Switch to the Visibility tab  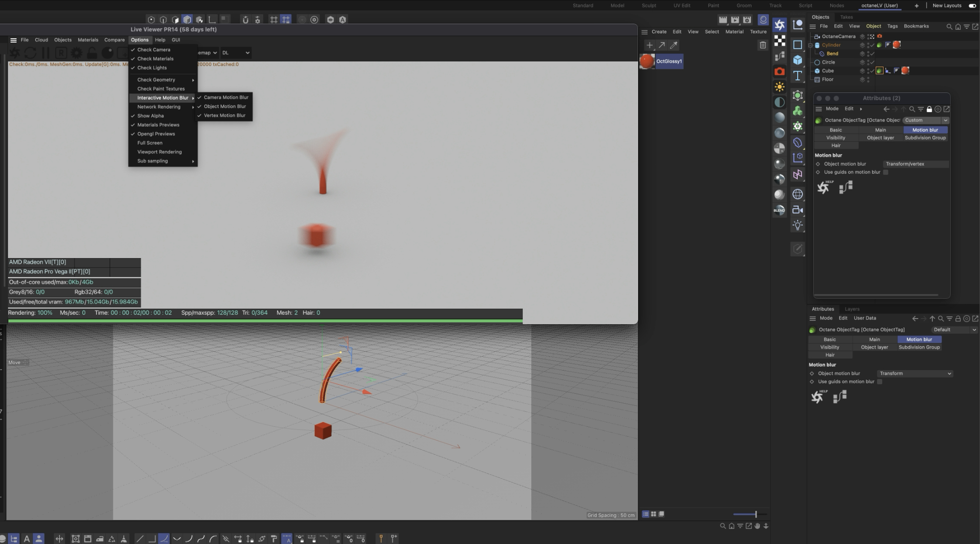tap(829, 347)
